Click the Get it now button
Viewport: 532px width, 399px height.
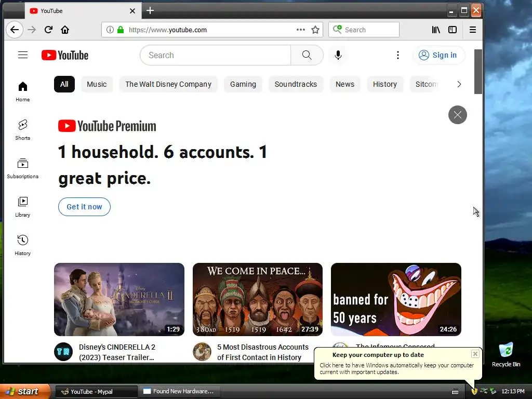(x=84, y=207)
